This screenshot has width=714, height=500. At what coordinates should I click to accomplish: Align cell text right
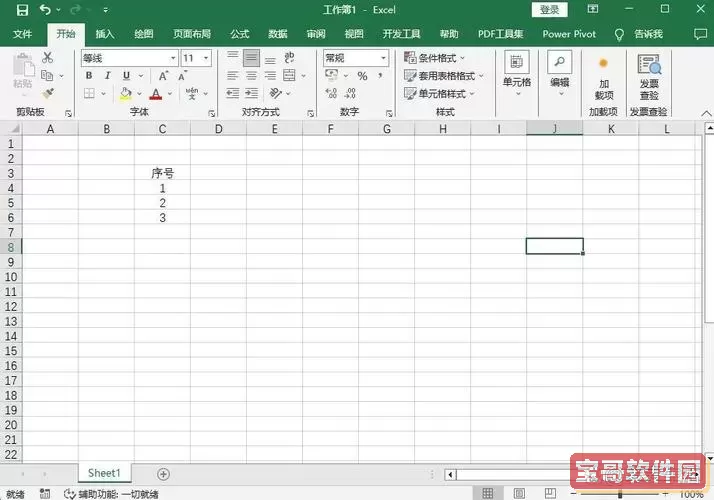coord(270,76)
